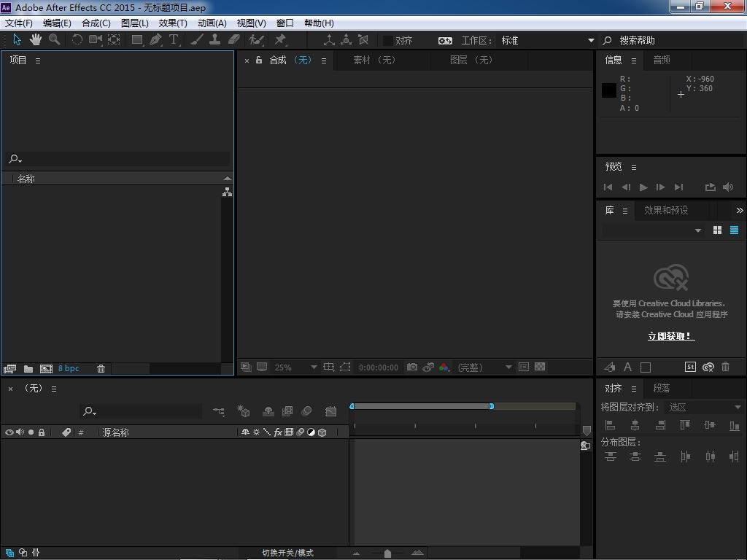The image size is (747, 560).
Task: Open the 效果(T) menu
Action: [173, 23]
